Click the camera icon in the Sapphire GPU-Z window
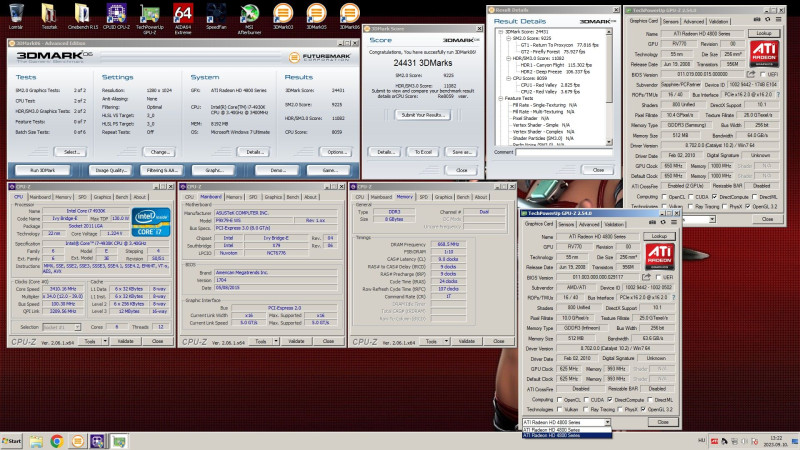The image size is (800, 450). (x=757, y=19)
